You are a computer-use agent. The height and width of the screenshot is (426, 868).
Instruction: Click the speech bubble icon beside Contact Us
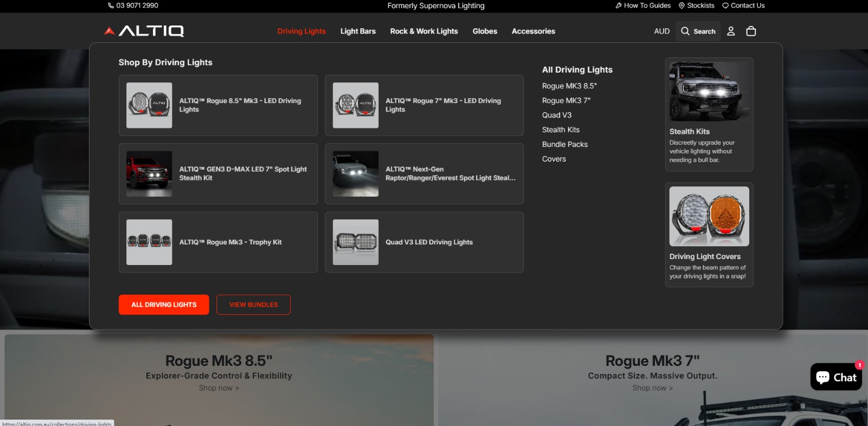coord(725,5)
